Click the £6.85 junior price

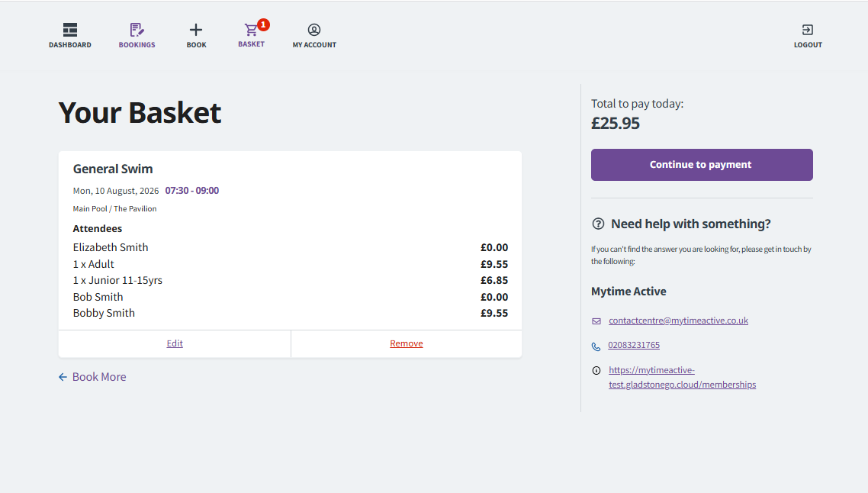[x=494, y=280]
